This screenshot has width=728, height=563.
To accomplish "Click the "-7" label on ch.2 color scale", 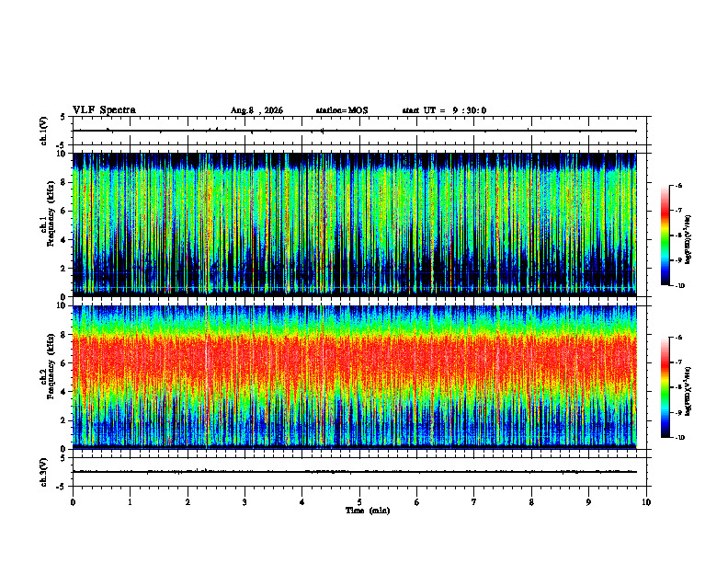I will 678,362.
